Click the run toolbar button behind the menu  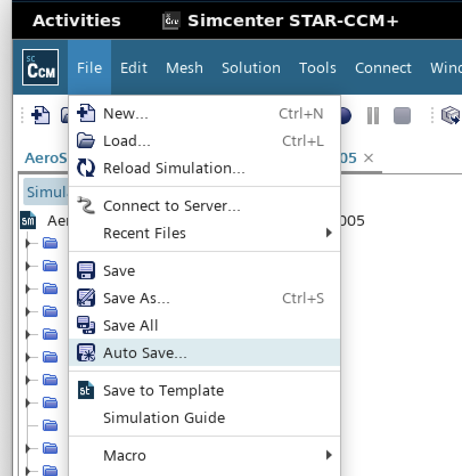click(346, 116)
